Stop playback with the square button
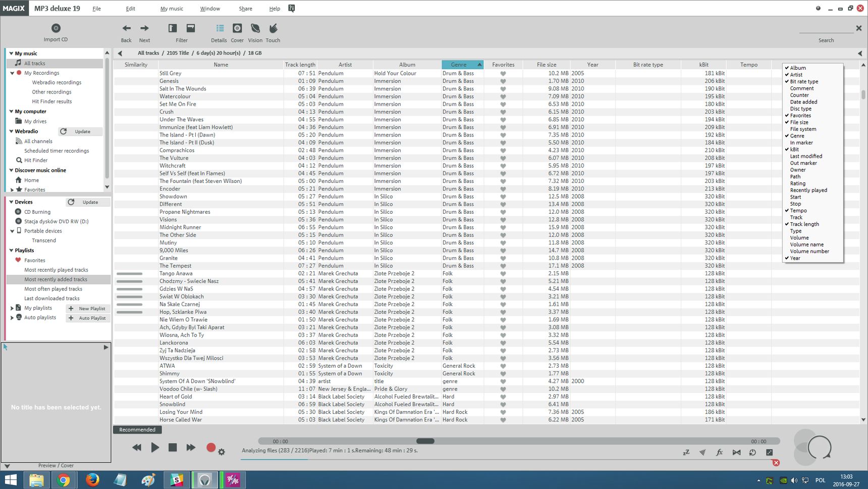This screenshot has width=868, height=489. coord(173,447)
